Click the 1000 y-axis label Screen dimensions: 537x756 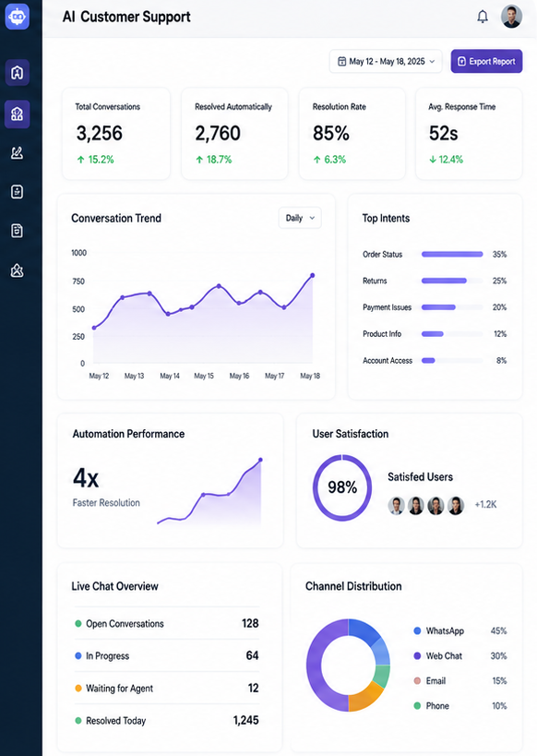[79, 253]
